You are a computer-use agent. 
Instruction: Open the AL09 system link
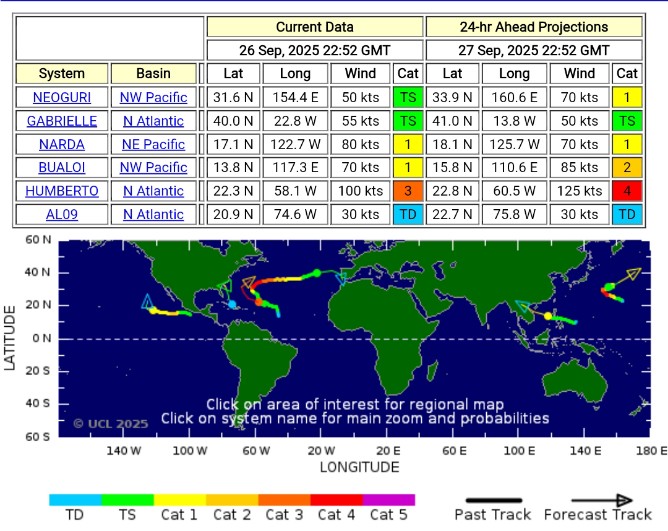pos(62,214)
